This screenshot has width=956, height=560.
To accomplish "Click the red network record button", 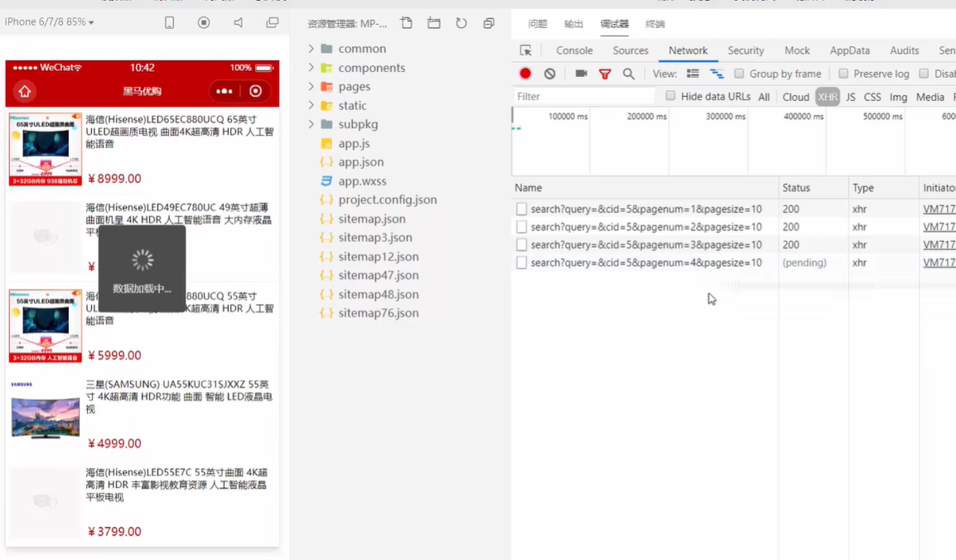I will pyautogui.click(x=525, y=74).
